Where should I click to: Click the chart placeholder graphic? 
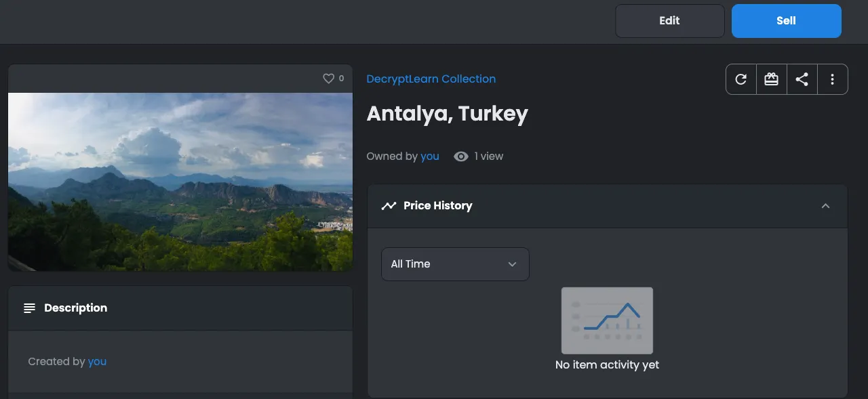607,320
